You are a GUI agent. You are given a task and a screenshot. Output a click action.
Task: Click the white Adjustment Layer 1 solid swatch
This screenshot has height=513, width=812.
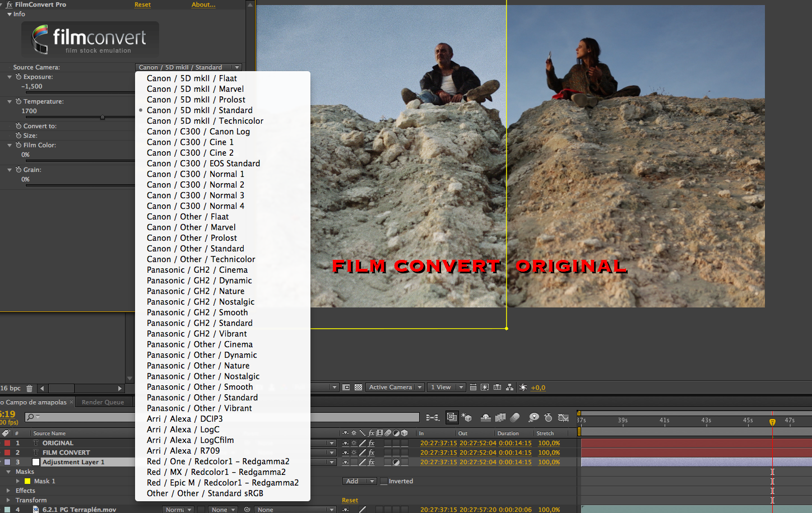tap(36, 462)
